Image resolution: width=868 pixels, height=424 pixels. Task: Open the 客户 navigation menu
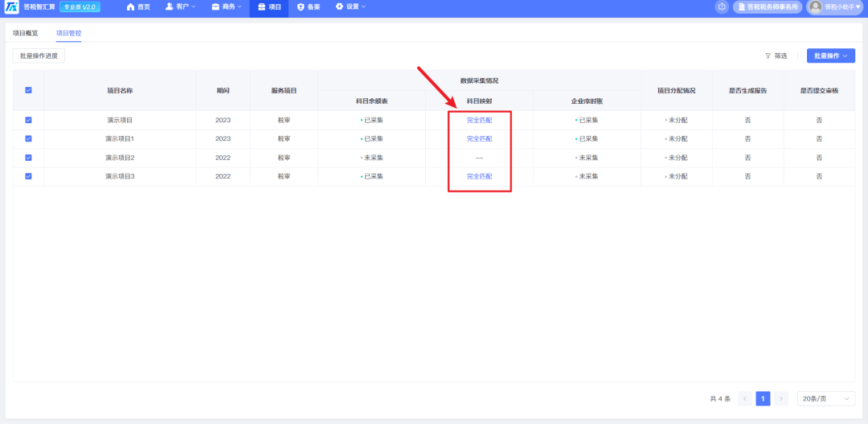coord(181,7)
